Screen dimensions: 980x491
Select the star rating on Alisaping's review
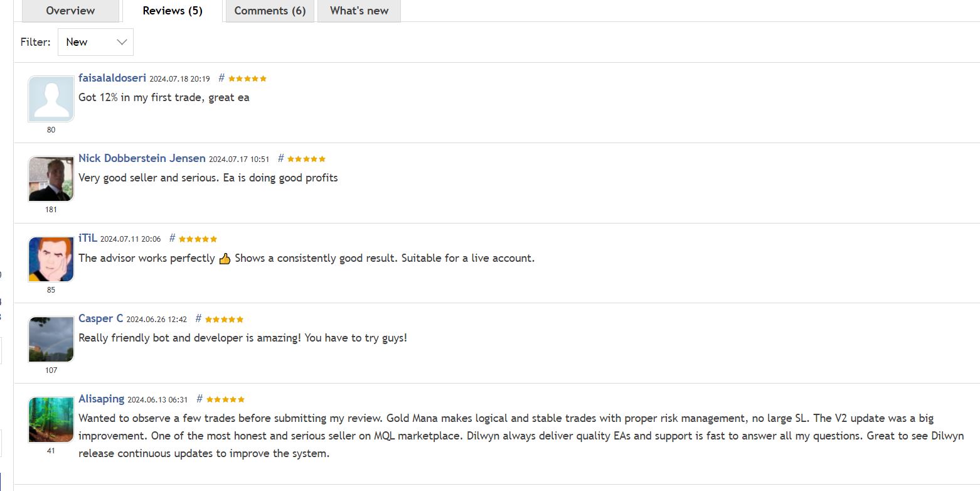(225, 399)
